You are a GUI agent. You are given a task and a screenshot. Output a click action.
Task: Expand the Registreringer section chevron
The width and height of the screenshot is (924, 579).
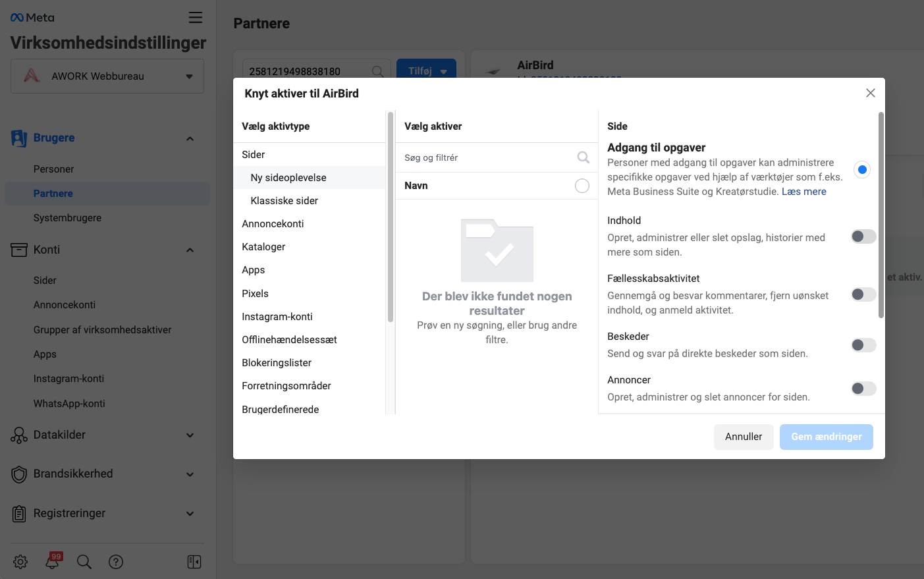[x=190, y=514]
